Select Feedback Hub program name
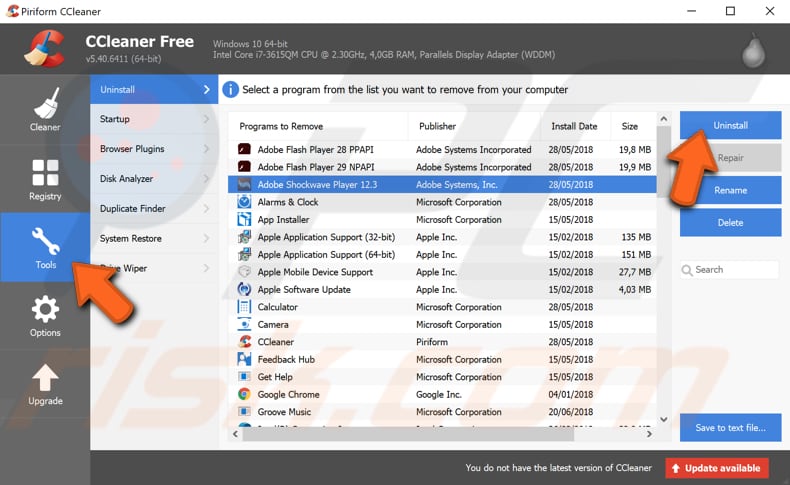790x485 pixels. (286, 360)
